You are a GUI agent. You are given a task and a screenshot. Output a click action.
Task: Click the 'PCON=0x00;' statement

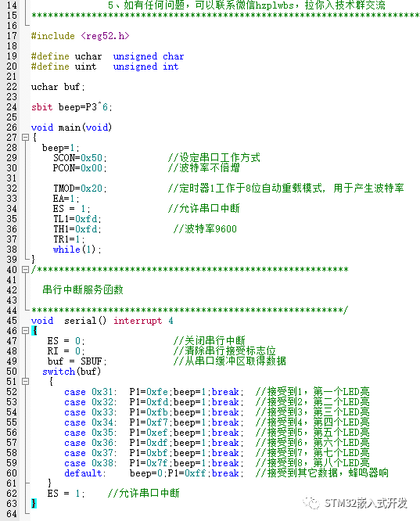tap(80, 168)
